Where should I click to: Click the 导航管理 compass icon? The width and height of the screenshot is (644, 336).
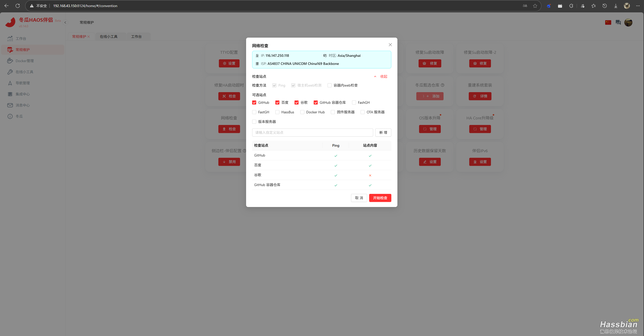pyautogui.click(x=10, y=83)
